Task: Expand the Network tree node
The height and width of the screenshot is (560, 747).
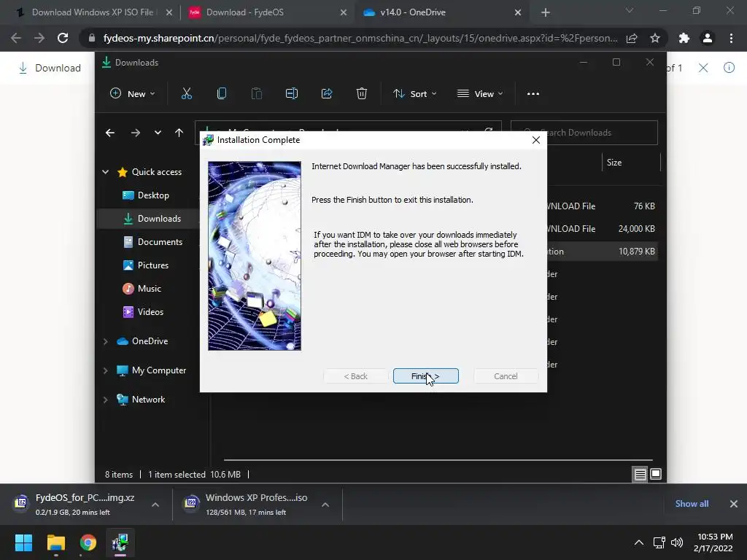Action: tap(105, 400)
